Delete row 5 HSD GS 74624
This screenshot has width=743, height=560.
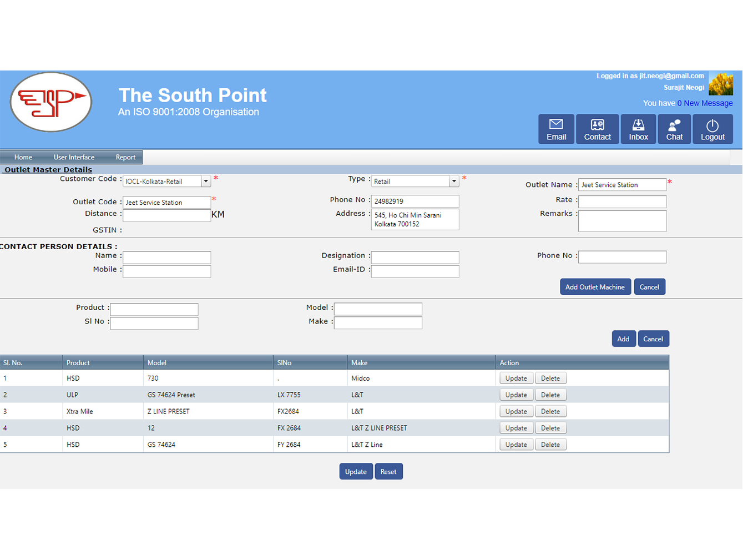(x=550, y=445)
